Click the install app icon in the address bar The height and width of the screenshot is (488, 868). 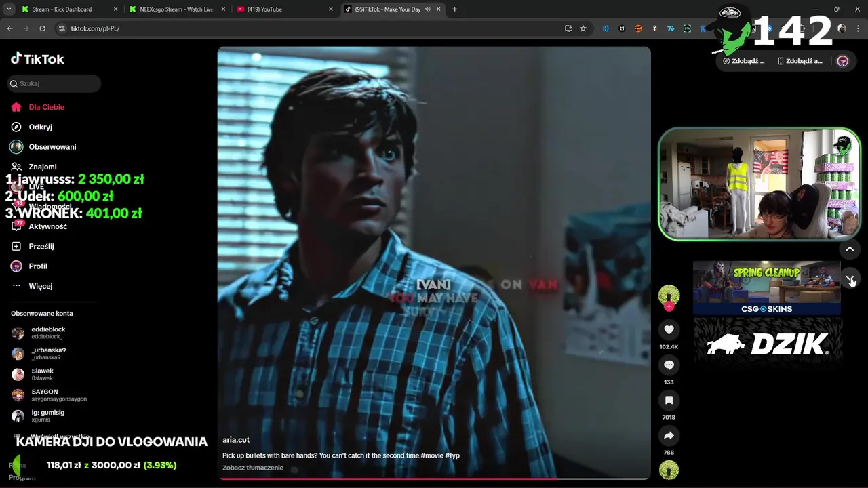click(x=568, y=28)
